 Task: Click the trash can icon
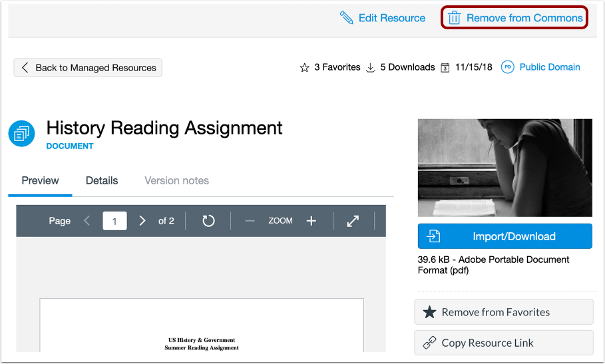454,18
